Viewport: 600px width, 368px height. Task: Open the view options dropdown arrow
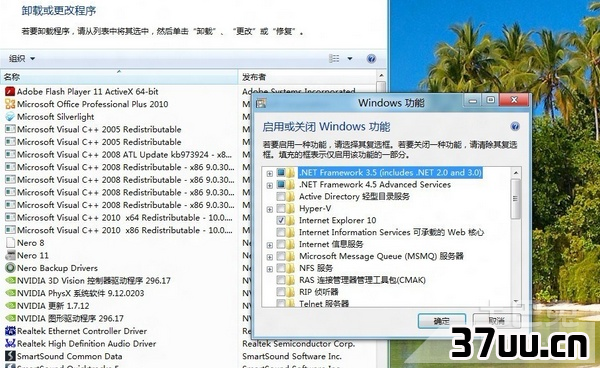[350, 59]
